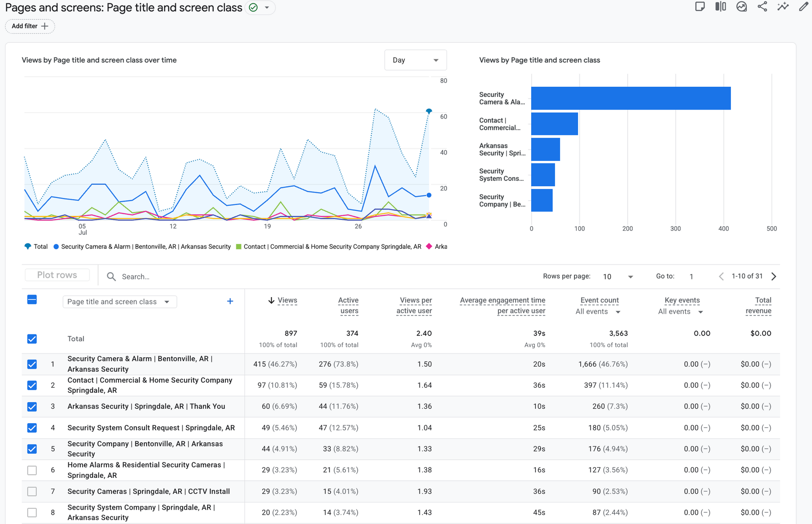Click the trending chart circle icon
Screen dimensions: 812x524
pos(741,6)
